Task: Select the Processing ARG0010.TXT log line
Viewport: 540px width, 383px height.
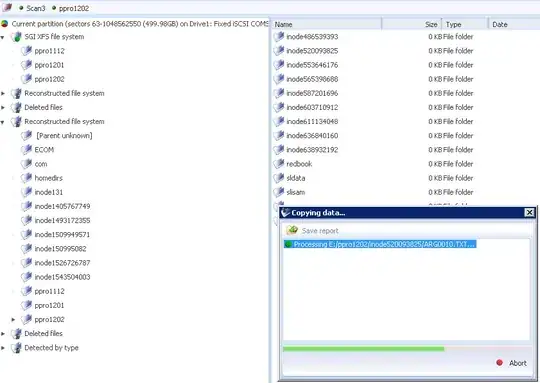Action: tap(380, 244)
